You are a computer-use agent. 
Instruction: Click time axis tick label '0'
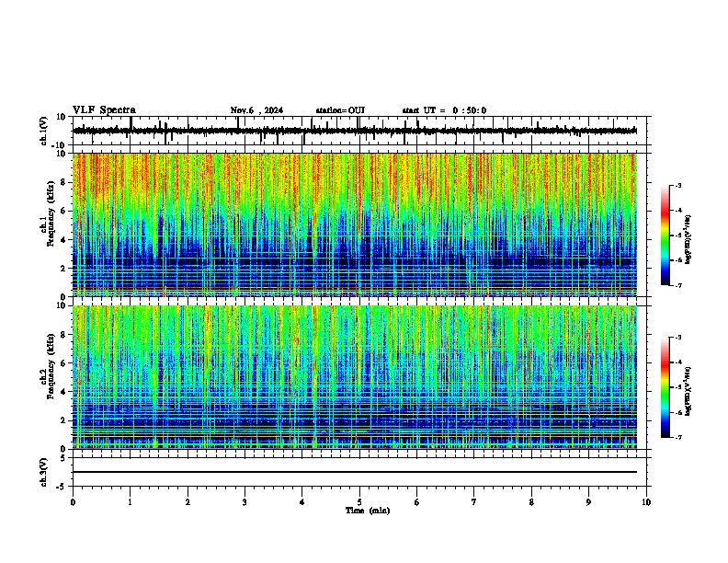73,502
